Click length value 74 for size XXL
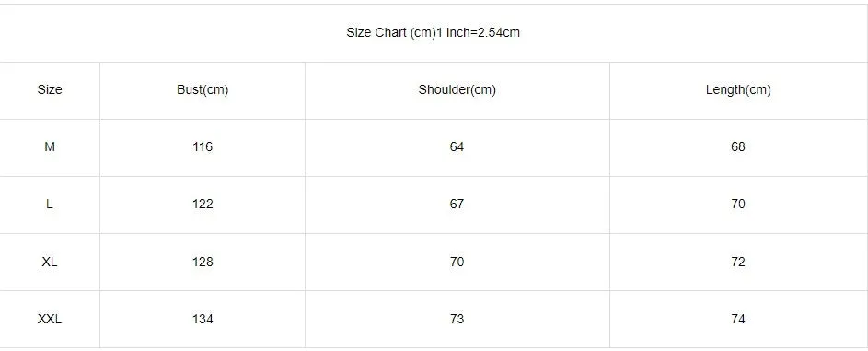The height and width of the screenshot is (351, 868). coord(738,320)
